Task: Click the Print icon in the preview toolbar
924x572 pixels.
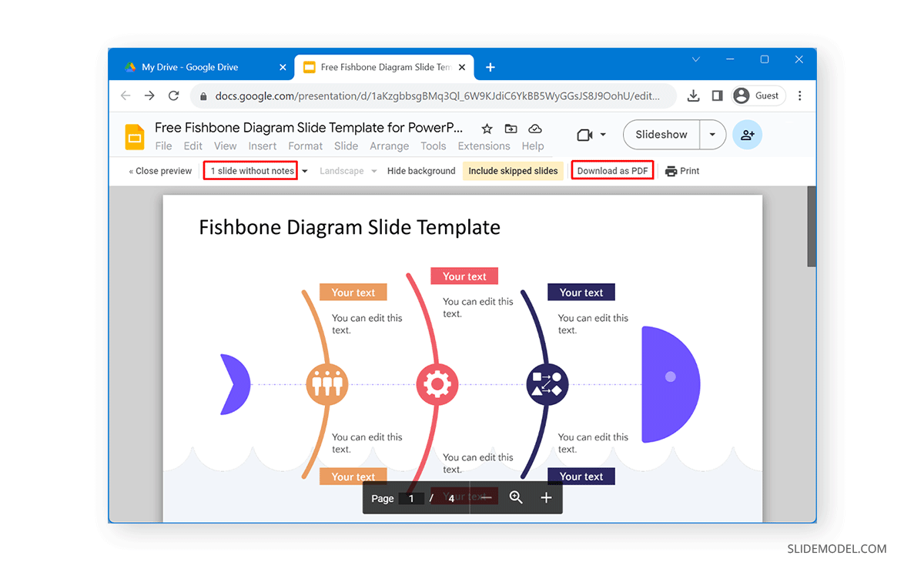Action: (x=670, y=170)
